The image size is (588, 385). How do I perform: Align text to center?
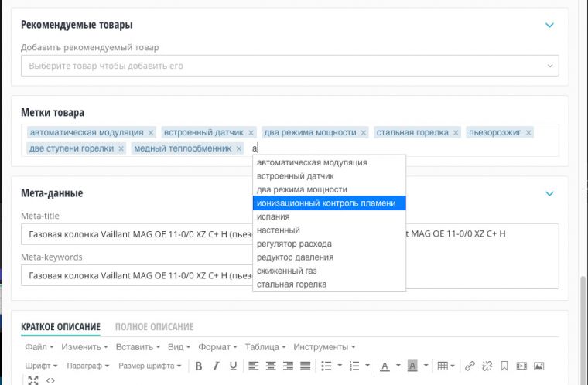pyautogui.click(x=272, y=366)
